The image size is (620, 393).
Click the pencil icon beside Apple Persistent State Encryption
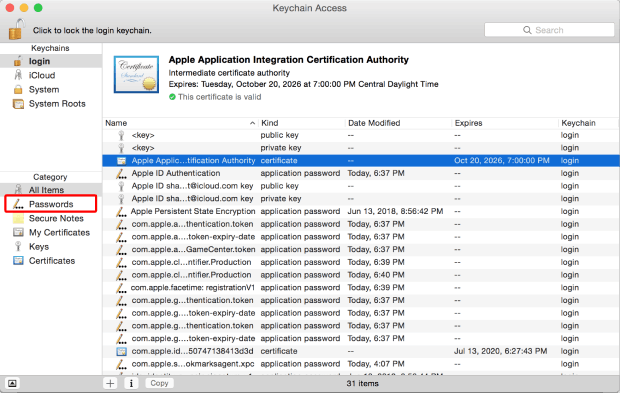(x=121, y=211)
